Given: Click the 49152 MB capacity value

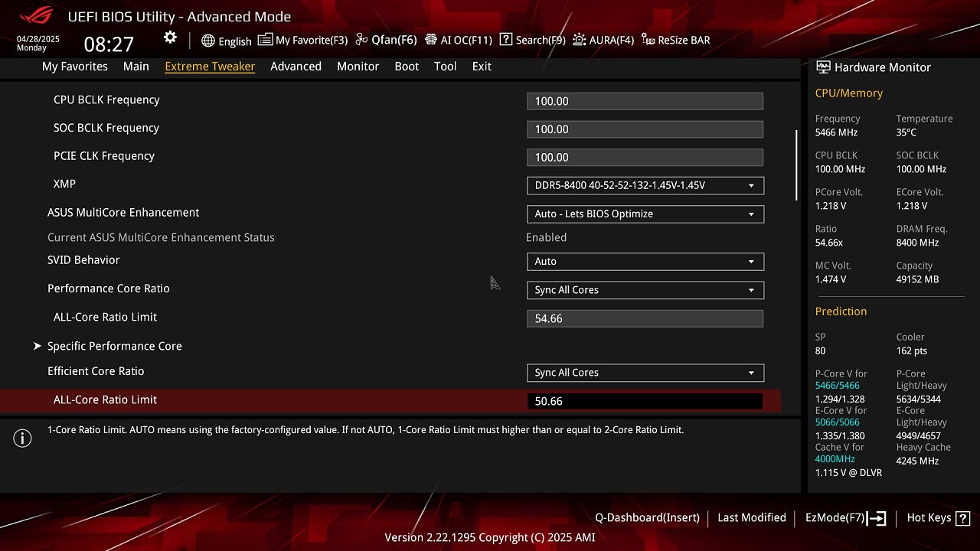Looking at the screenshot, I should 918,279.
